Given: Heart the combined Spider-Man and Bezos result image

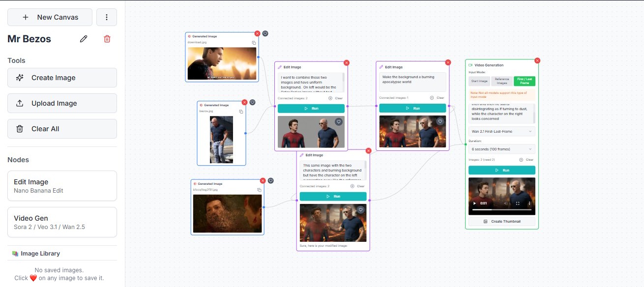Looking at the screenshot, I should point(338,121).
